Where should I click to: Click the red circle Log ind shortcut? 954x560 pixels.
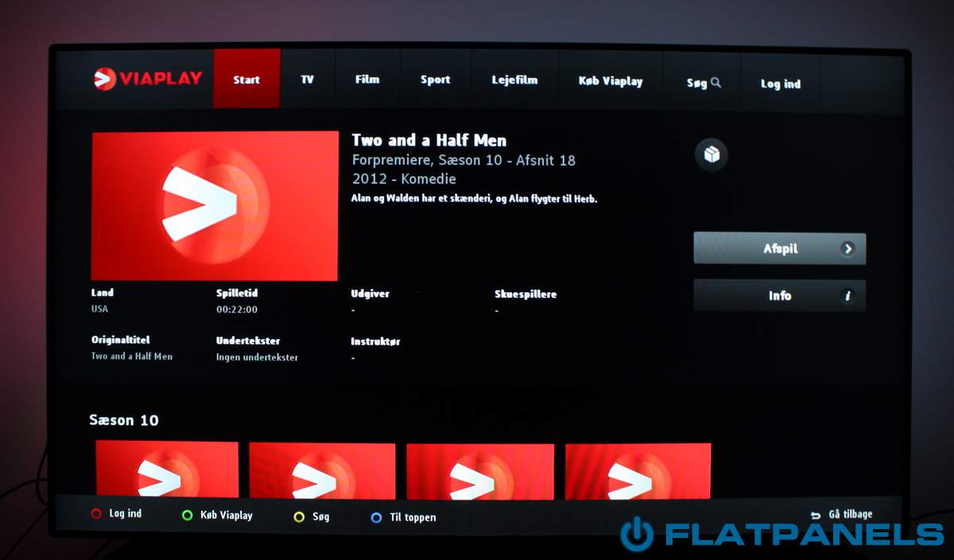tap(96, 514)
